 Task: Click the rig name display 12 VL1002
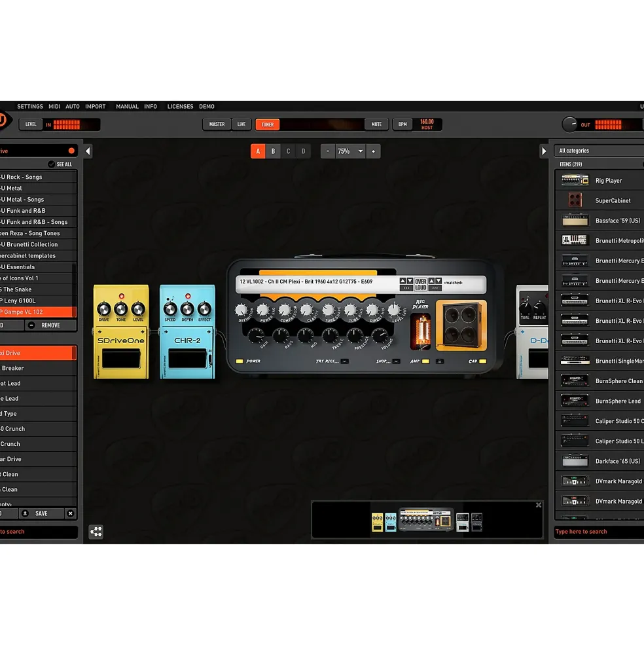point(306,282)
